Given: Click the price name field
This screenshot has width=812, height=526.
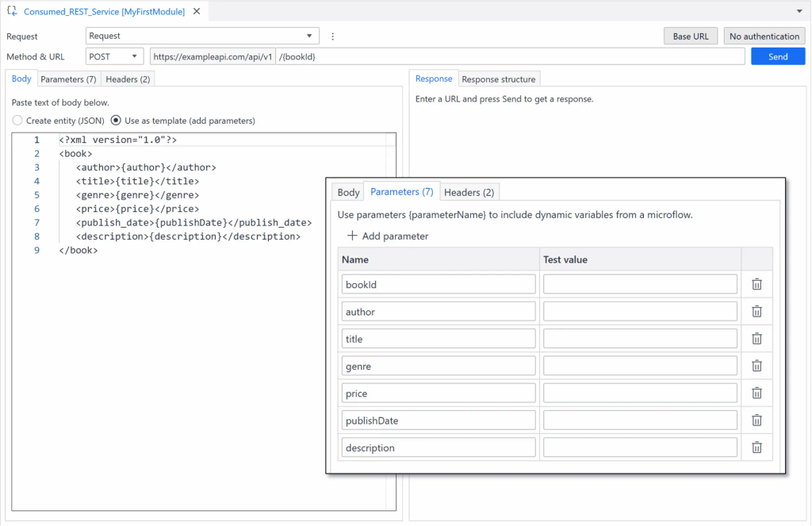Looking at the screenshot, I should (439, 394).
